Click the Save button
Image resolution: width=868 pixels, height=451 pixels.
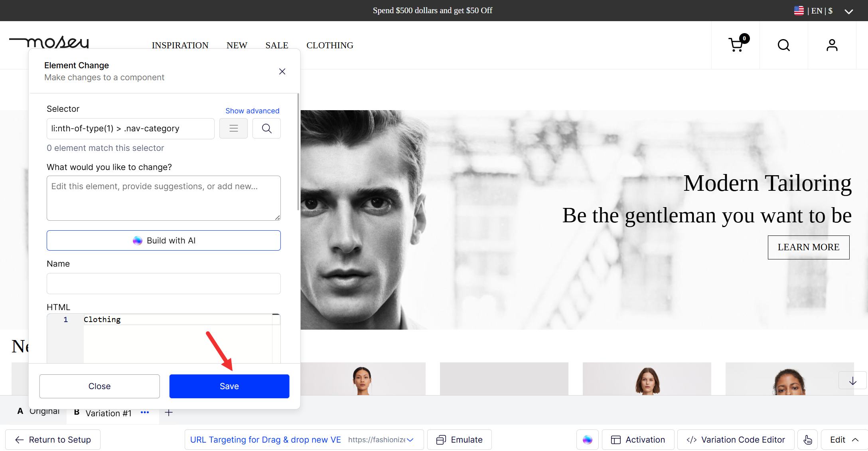(x=229, y=386)
